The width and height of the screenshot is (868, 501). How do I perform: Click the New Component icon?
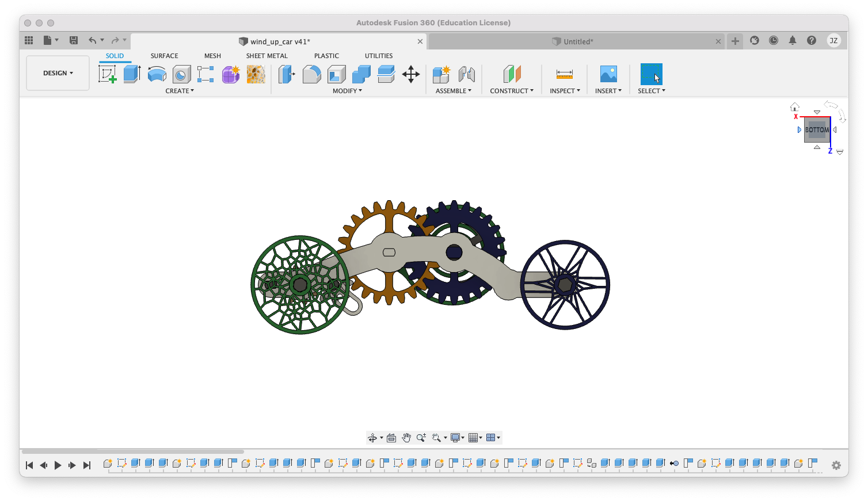pyautogui.click(x=441, y=74)
